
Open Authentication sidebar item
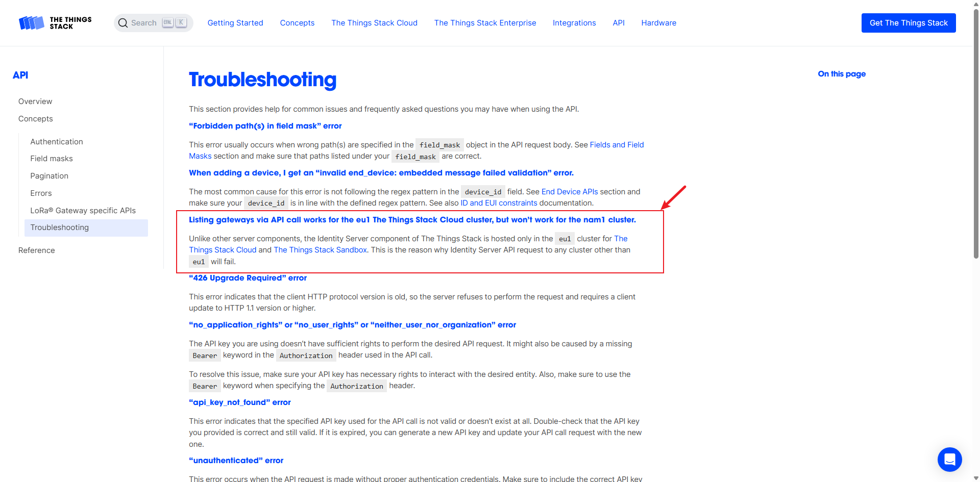coord(57,142)
